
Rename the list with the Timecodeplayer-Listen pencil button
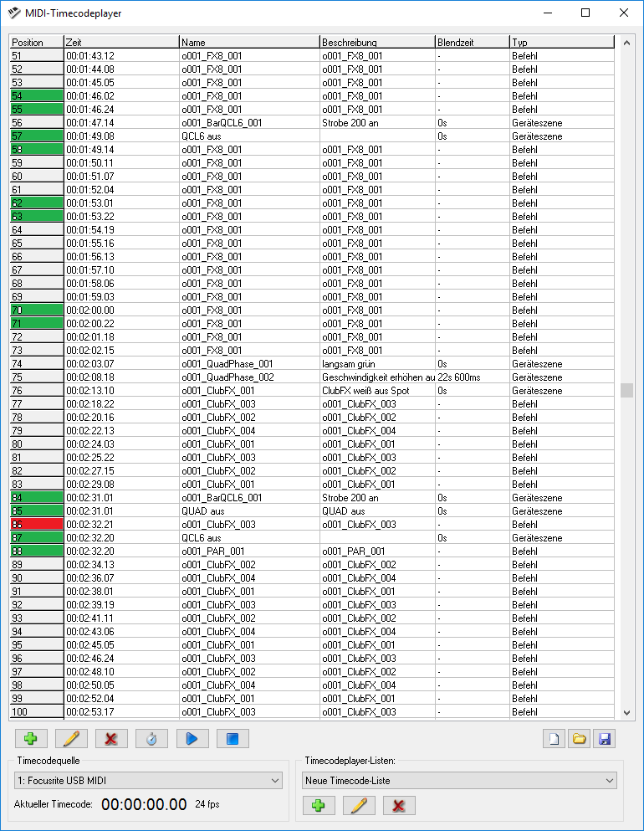tap(359, 805)
